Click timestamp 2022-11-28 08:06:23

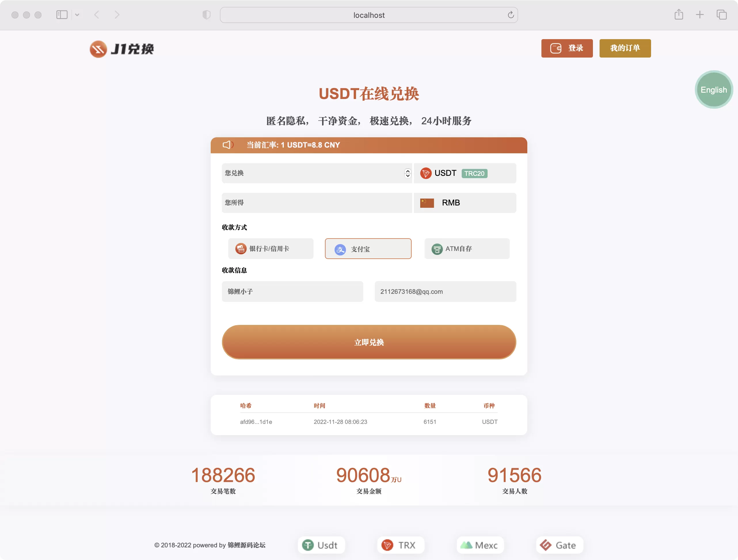click(340, 422)
